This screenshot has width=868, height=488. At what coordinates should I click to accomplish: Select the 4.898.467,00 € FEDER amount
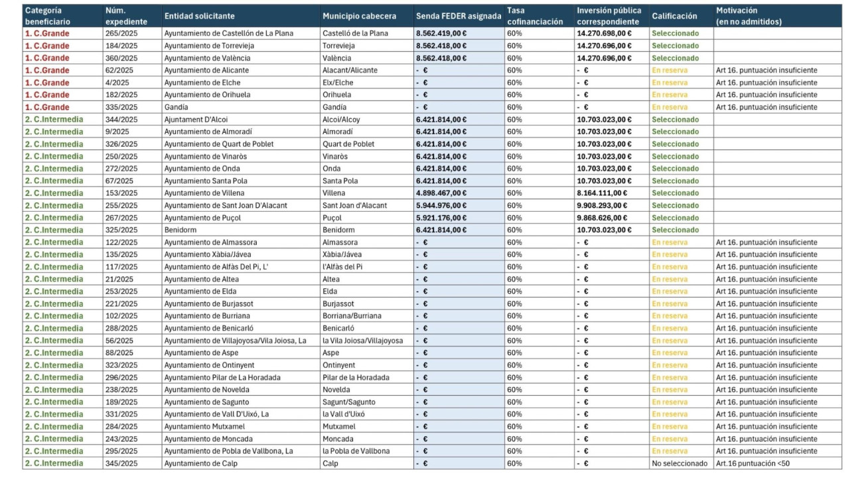point(441,193)
